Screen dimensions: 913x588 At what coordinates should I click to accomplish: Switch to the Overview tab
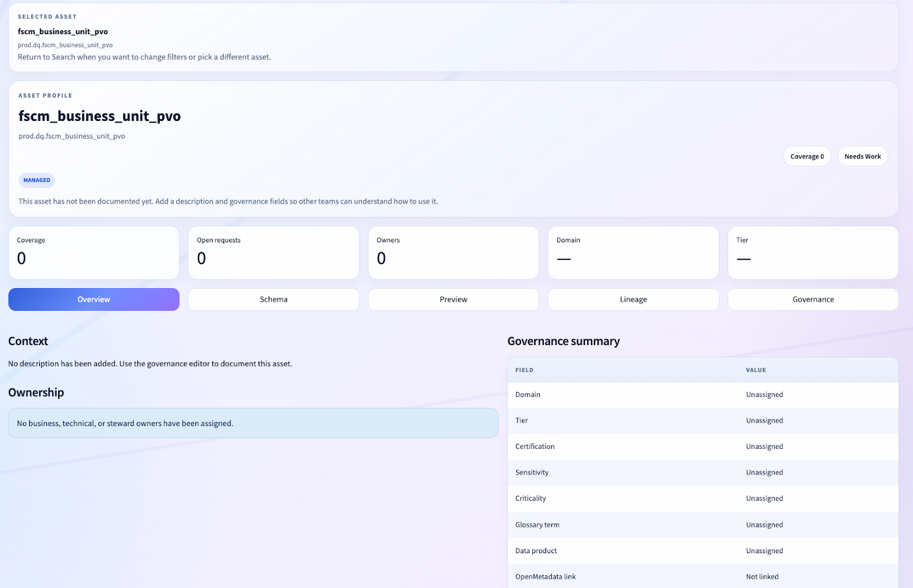94,299
